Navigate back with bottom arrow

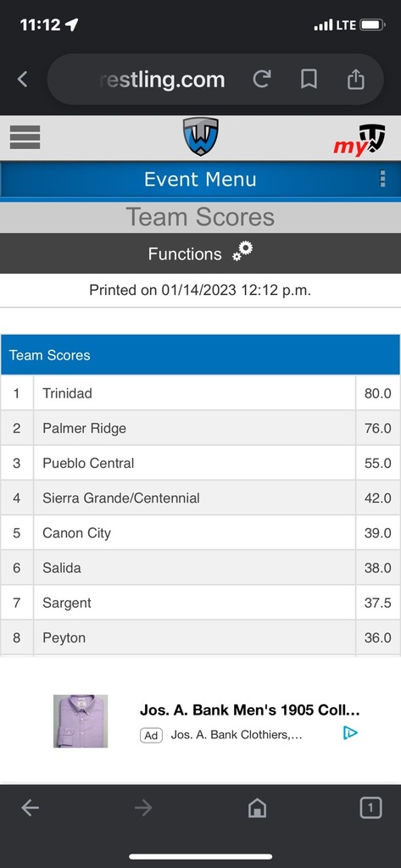point(30,809)
